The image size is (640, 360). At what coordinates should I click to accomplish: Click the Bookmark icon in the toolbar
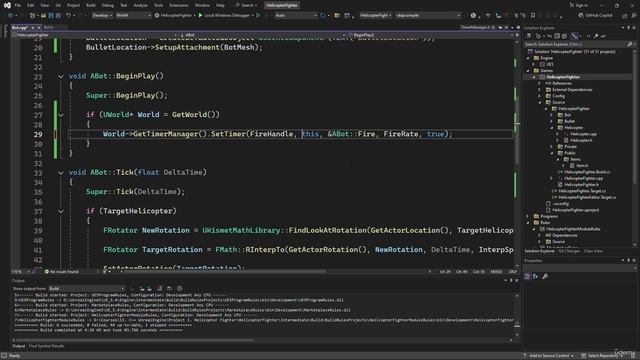tap(533, 15)
